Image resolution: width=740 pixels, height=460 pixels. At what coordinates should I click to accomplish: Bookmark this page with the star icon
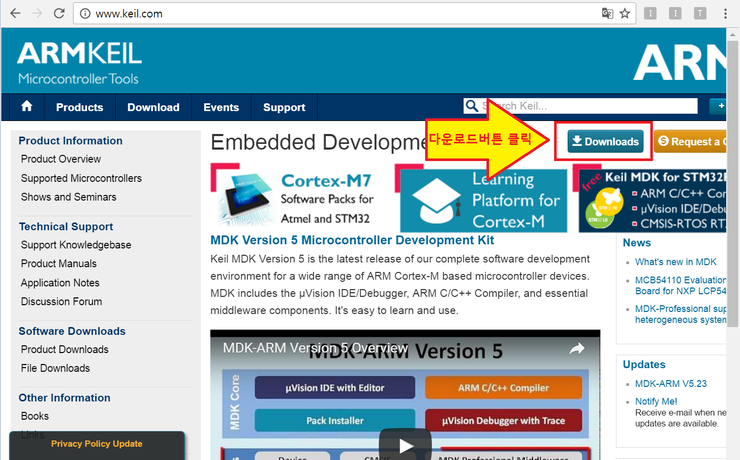coord(624,14)
